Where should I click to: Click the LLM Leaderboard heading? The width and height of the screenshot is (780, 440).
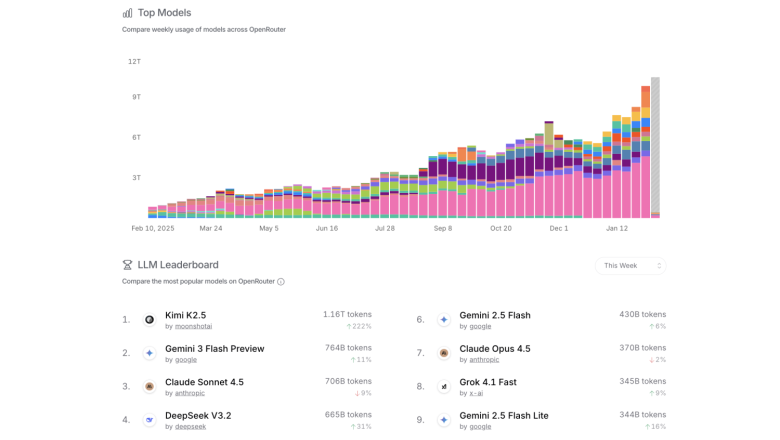click(177, 265)
